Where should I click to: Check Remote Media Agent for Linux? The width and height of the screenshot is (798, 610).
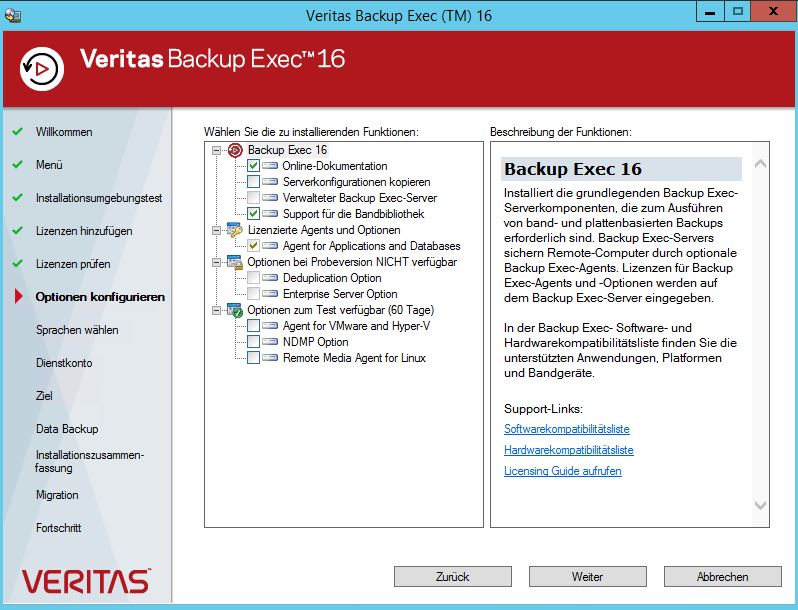tap(253, 358)
